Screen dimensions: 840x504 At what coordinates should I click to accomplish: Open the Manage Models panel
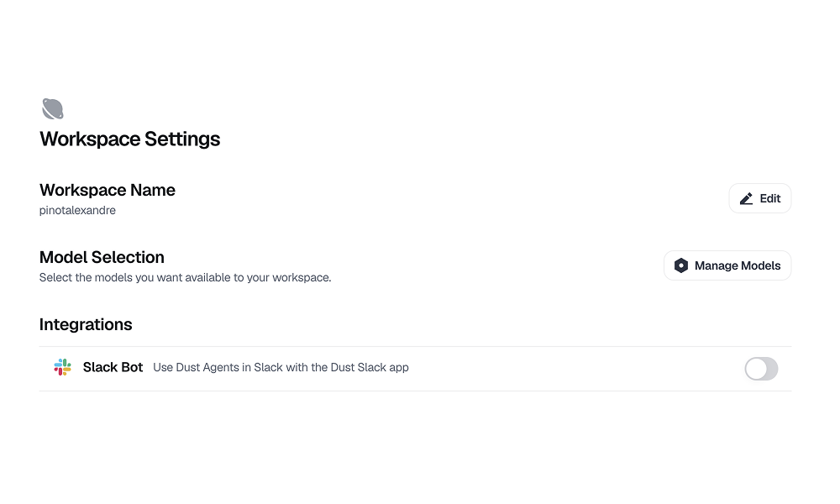coord(727,265)
